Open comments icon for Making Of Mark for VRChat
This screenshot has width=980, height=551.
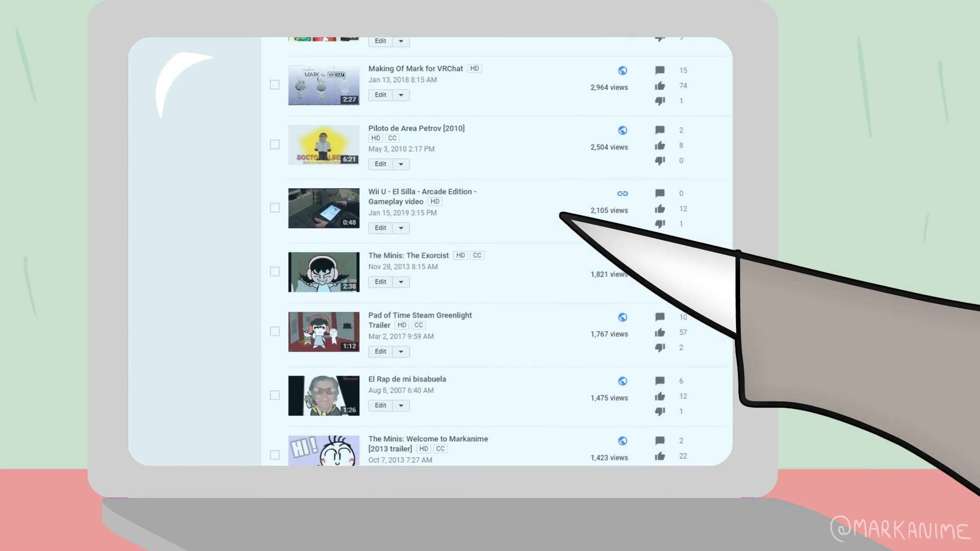click(x=659, y=70)
